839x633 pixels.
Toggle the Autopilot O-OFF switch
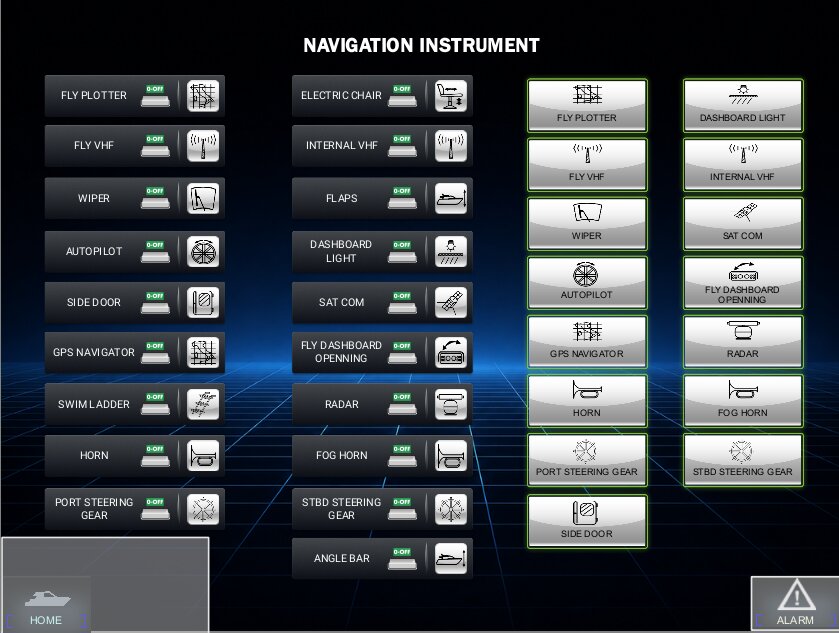[155, 251]
